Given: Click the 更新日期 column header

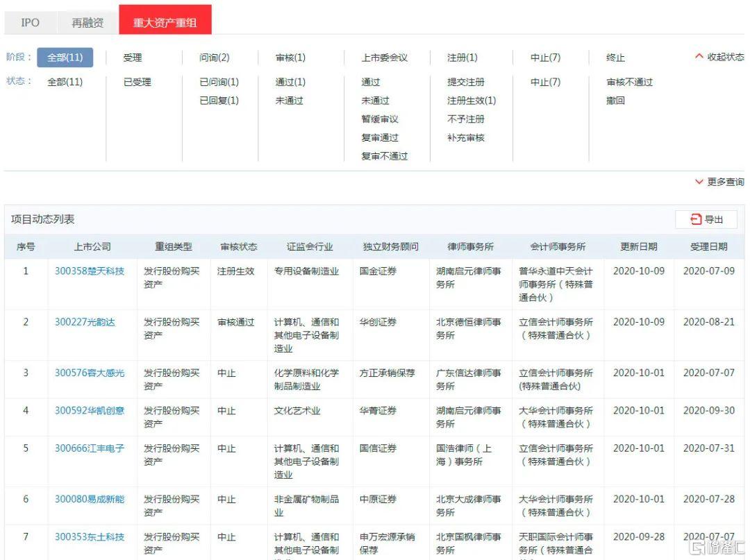Looking at the screenshot, I should pyautogui.click(x=639, y=246).
